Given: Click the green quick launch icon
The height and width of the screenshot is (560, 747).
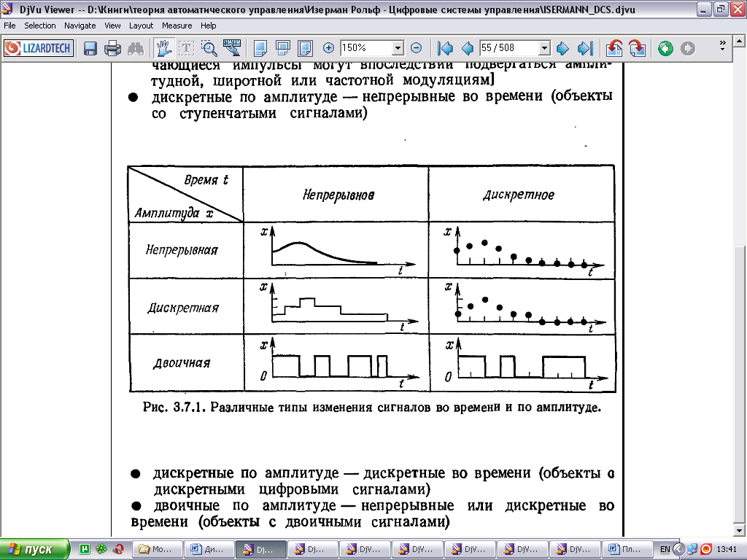Looking at the screenshot, I should click(x=85, y=549).
